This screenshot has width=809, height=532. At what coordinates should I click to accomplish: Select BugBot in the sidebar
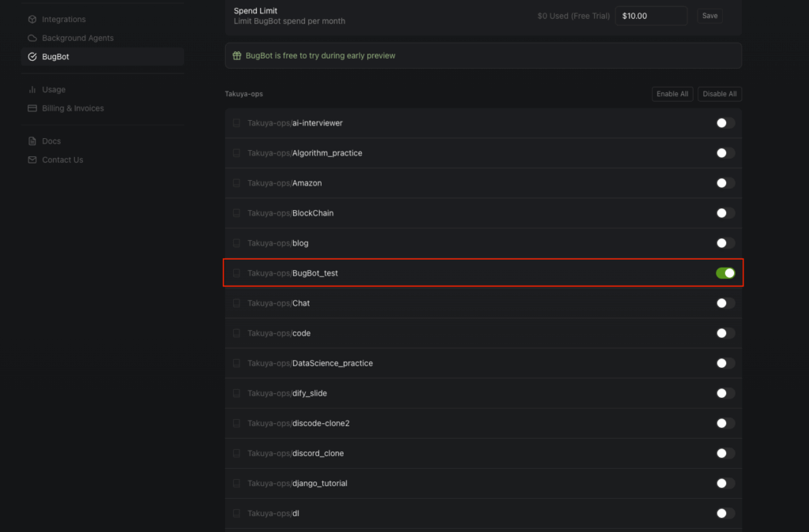pos(103,57)
